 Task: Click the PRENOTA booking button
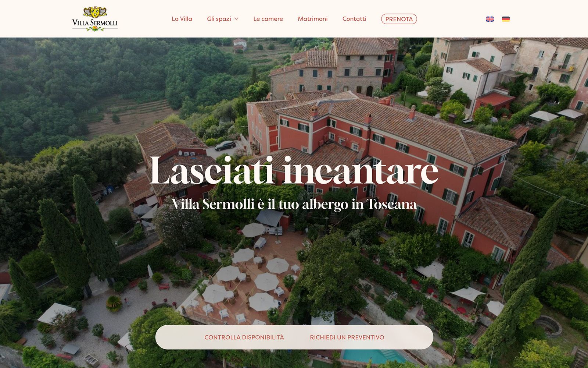click(x=399, y=19)
